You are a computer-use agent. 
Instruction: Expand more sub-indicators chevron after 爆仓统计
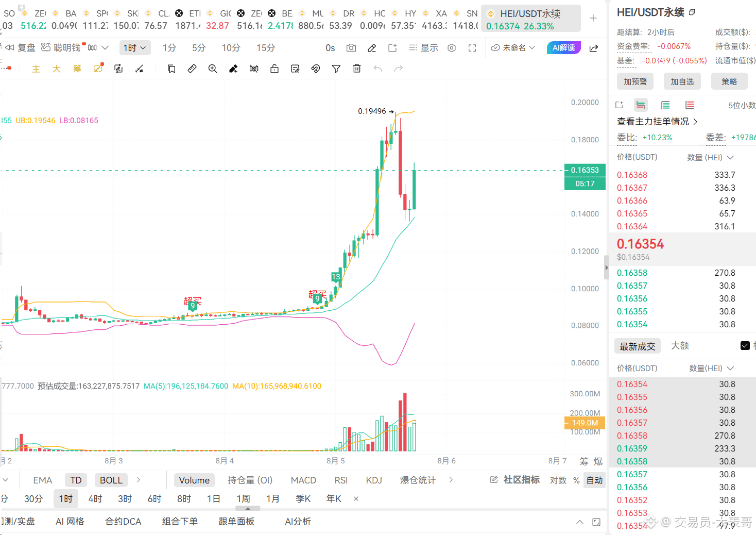pyautogui.click(x=451, y=480)
